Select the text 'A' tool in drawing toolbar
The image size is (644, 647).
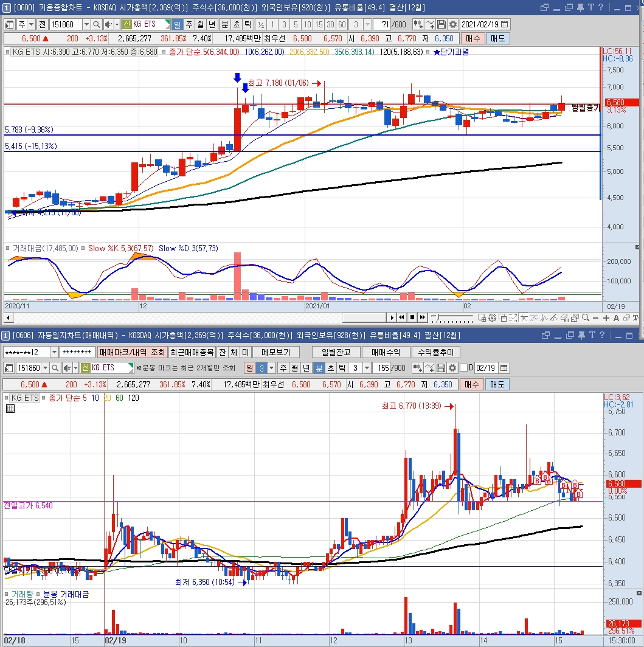coord(616,317)
